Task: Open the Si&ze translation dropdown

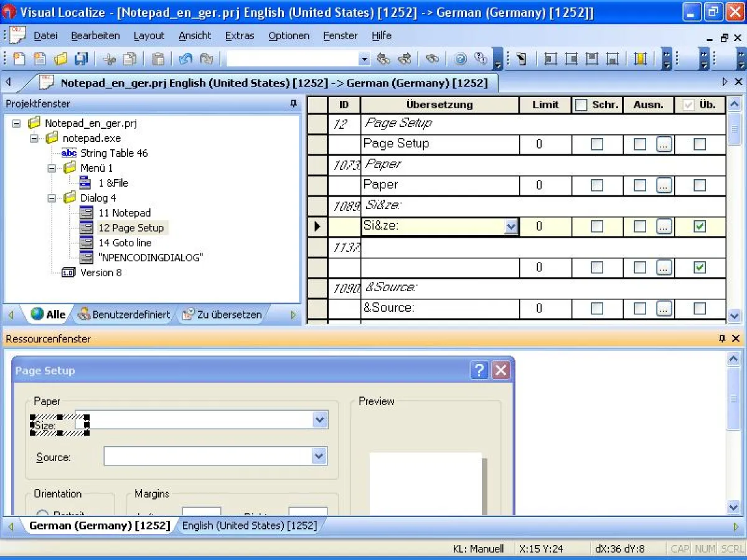Action: pos(510,226)
